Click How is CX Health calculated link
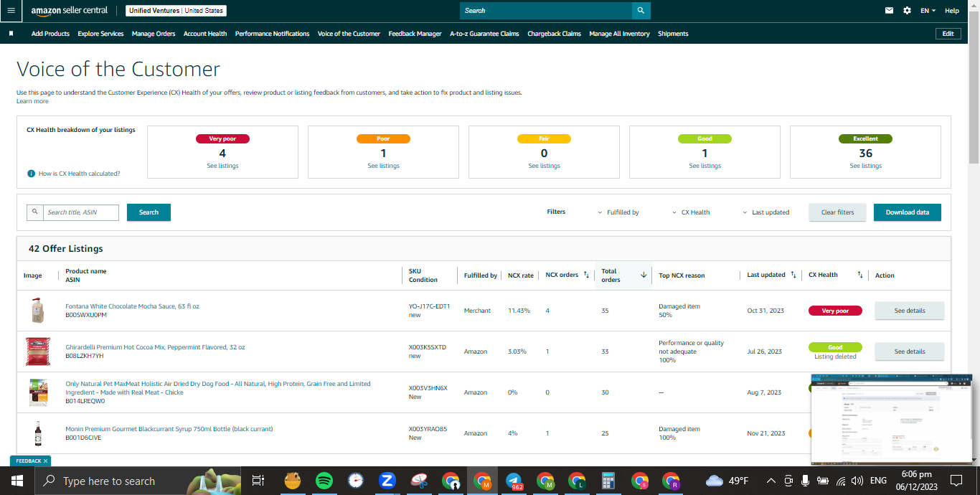980x495 pixels. click(79, 174)
